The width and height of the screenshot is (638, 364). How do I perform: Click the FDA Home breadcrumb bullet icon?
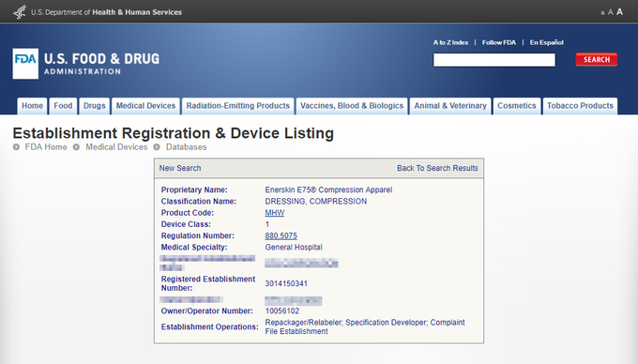(x=16, y=147)
